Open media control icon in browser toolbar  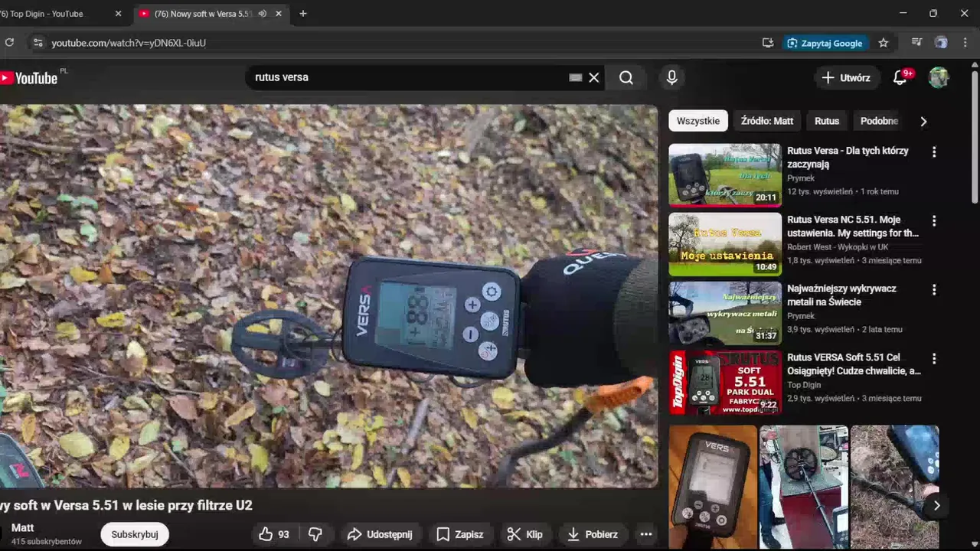pyautogui.click(x=916, y=43)
